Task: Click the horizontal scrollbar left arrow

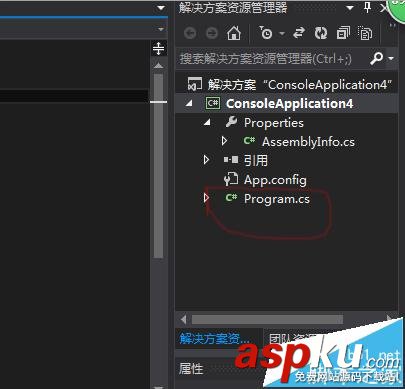Action: tap(183, 319)
